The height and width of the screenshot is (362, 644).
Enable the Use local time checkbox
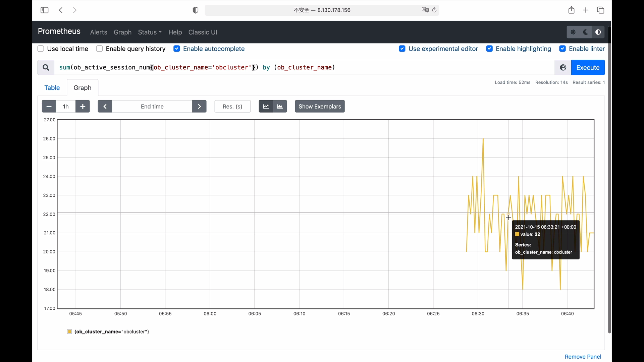click(x=41, y=49)
